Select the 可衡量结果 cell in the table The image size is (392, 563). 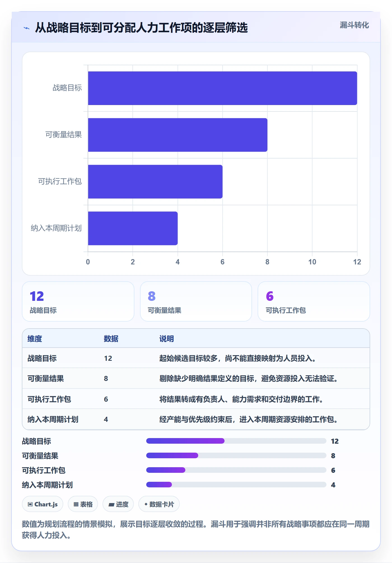46,378
